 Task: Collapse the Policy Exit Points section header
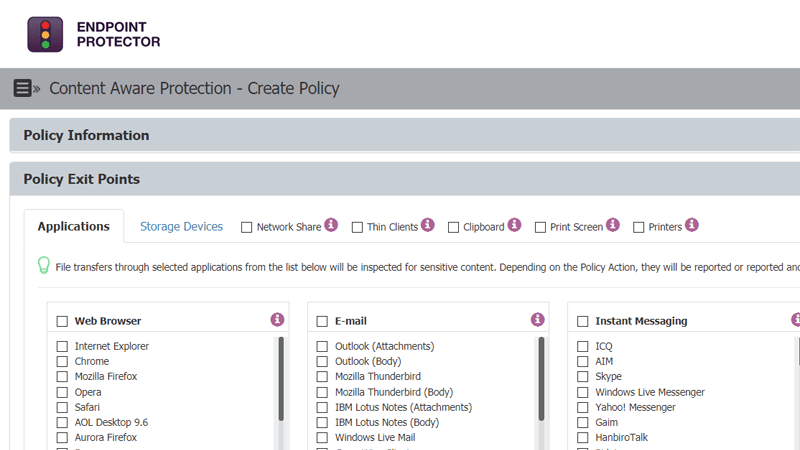(405, 179)
